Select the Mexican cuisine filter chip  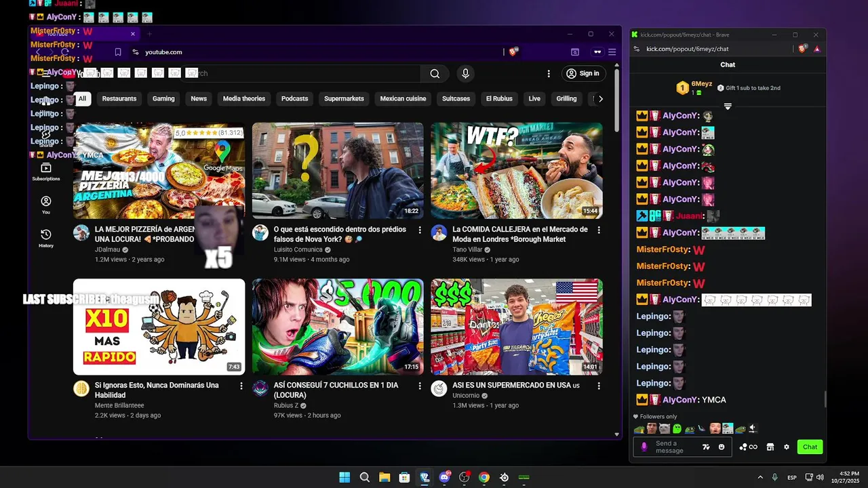click(403, 98)
